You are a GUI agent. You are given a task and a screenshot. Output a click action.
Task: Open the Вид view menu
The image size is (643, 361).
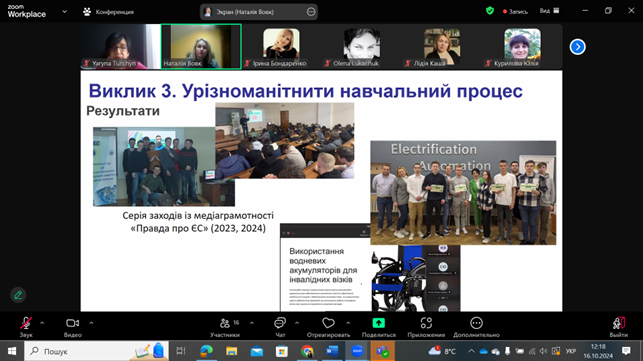(x=550, y=11)
